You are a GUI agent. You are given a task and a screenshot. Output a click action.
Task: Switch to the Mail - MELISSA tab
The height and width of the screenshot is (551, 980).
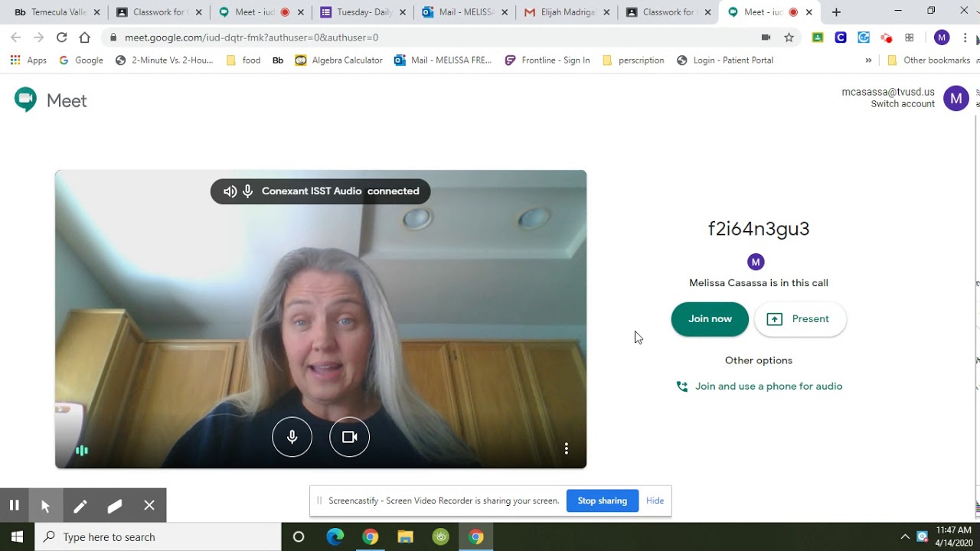pos(465,12)
